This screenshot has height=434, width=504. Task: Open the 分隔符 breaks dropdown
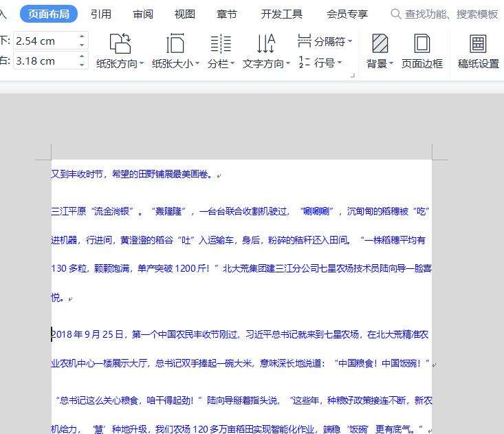[325, 41]
